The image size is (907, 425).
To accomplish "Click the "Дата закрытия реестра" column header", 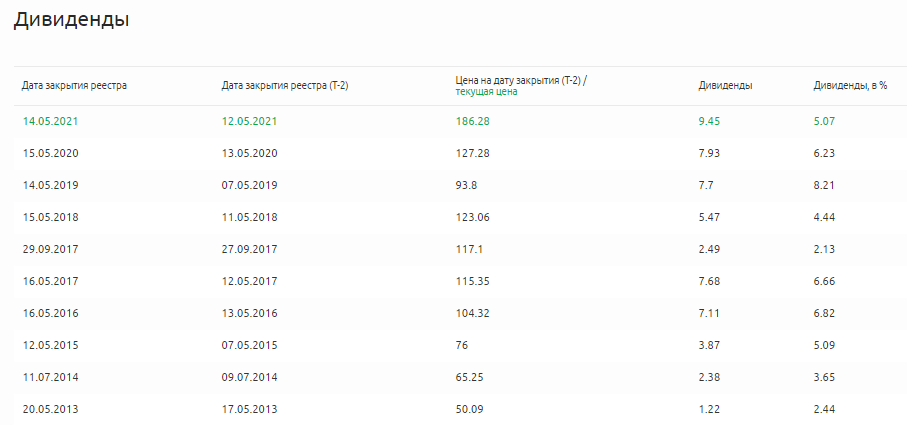I will click(x=74, y=86).
